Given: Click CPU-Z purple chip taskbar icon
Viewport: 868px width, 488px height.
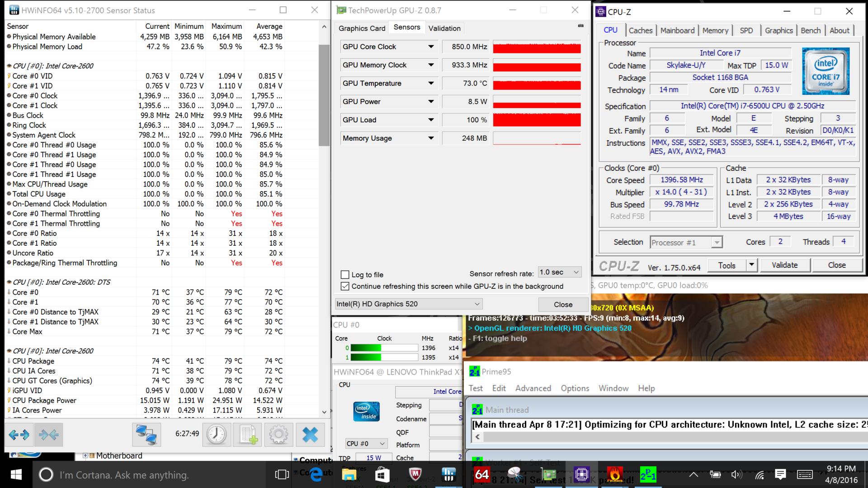Looking at the screenshot, I should (x=581, y=474).
